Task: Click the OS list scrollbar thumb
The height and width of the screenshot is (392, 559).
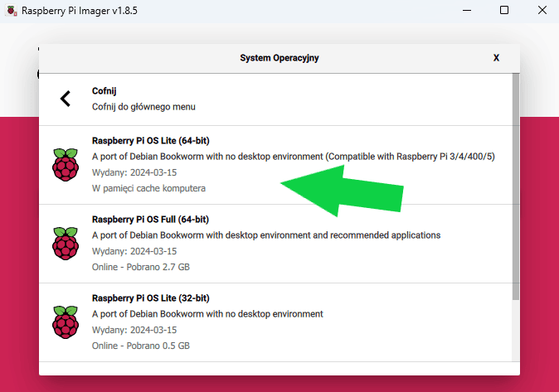Action: click(516, 186)
